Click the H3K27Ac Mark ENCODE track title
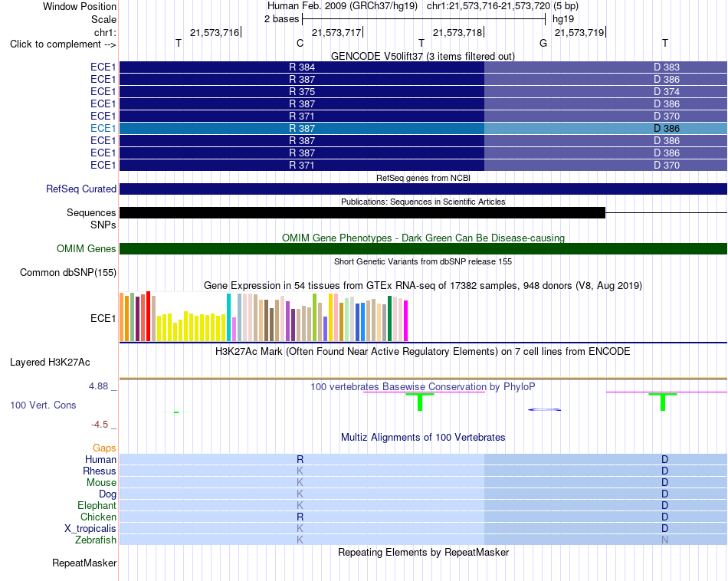The width and height of the screenshot is (728, 581). 423,352
